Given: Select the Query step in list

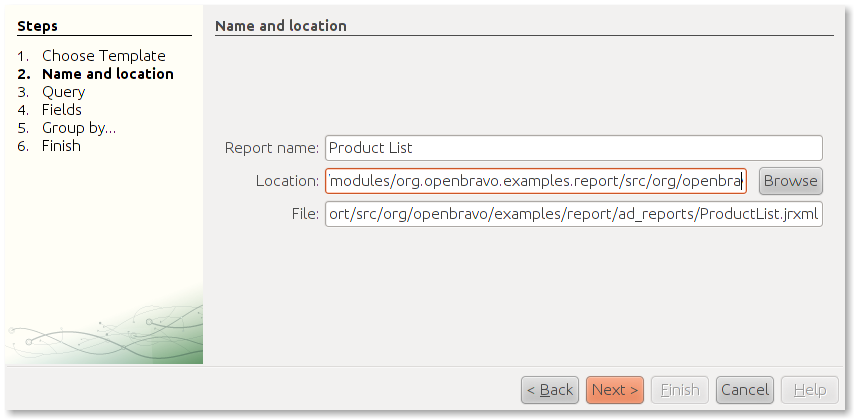Looking at the screenshot, I should click(x=63, y=92).
